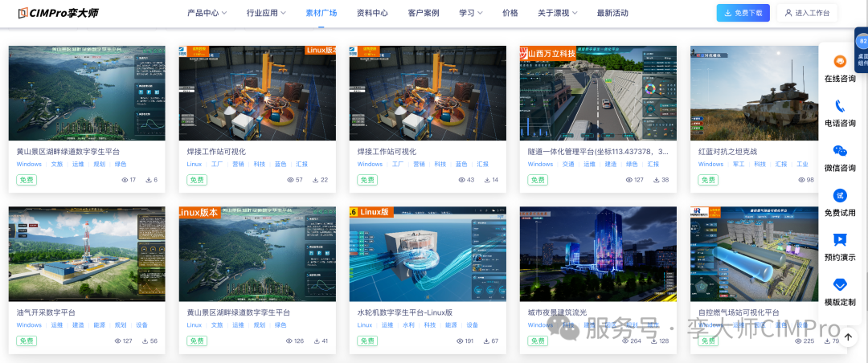Expand the 行业应用 dropdown menu
The width and height of the screenshot is (868, 363).
tap(266, 13)
